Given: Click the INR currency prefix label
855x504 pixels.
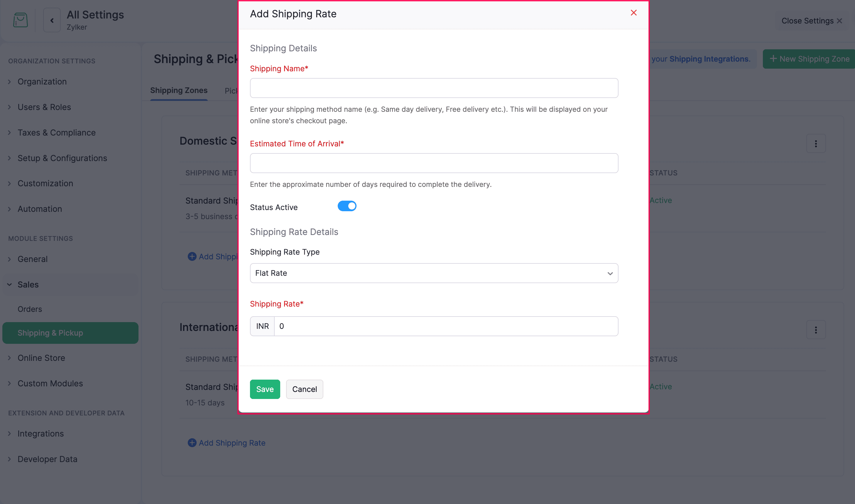Looking at the screenshot, I should click(x=262, y=327).
